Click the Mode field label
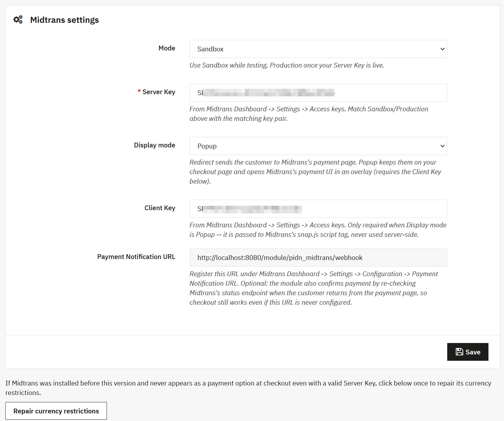 tap(167, 48)
